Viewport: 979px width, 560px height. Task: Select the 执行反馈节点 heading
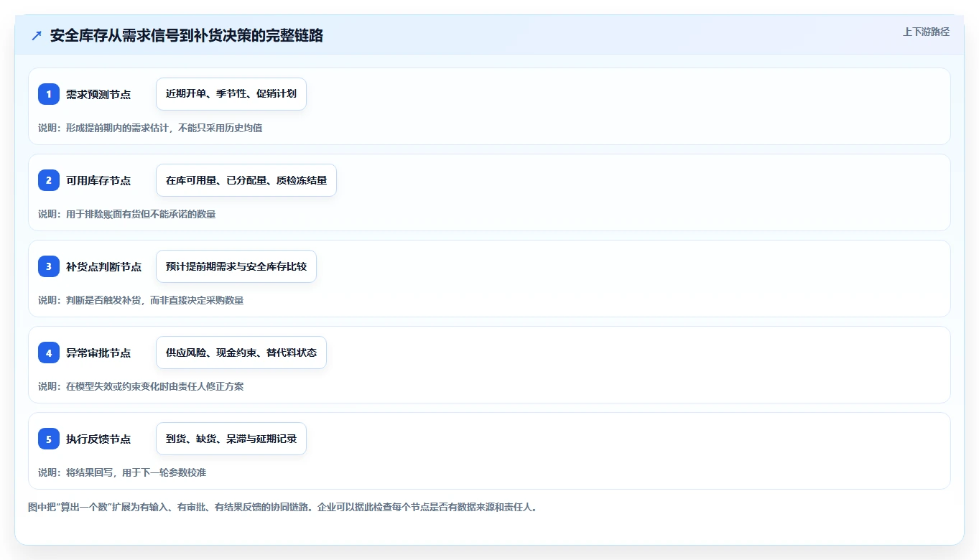click(98, 439)
